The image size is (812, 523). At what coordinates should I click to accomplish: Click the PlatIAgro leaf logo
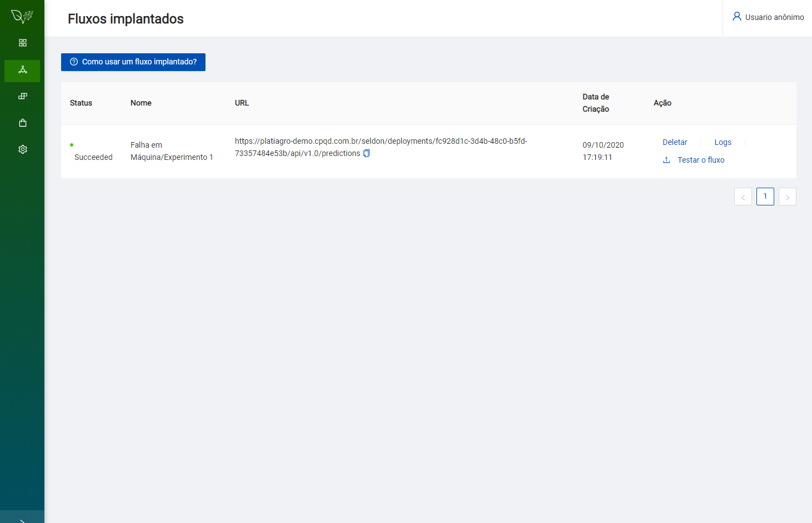(x=22, y=16)
